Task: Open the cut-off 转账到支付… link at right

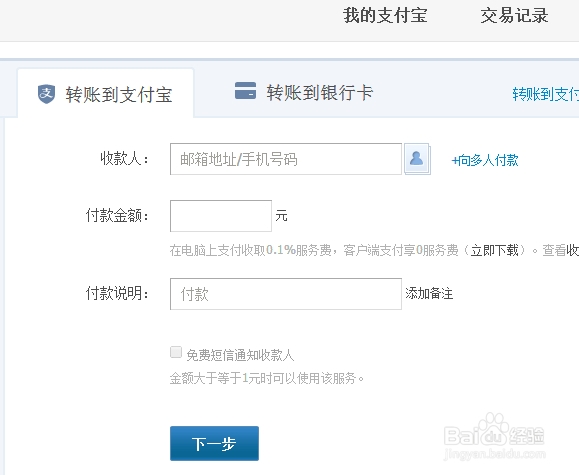Action: [x=545, y=95]
